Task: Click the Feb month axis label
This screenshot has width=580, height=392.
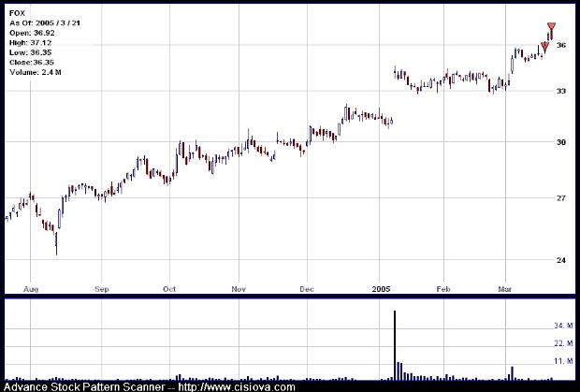Action: pyautogui.click(x=443, y=289)
